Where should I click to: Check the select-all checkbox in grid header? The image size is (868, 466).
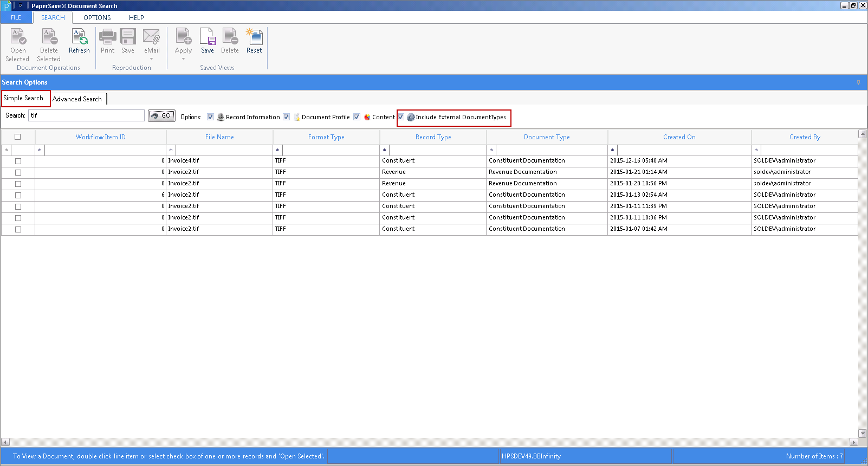[18, 137]
